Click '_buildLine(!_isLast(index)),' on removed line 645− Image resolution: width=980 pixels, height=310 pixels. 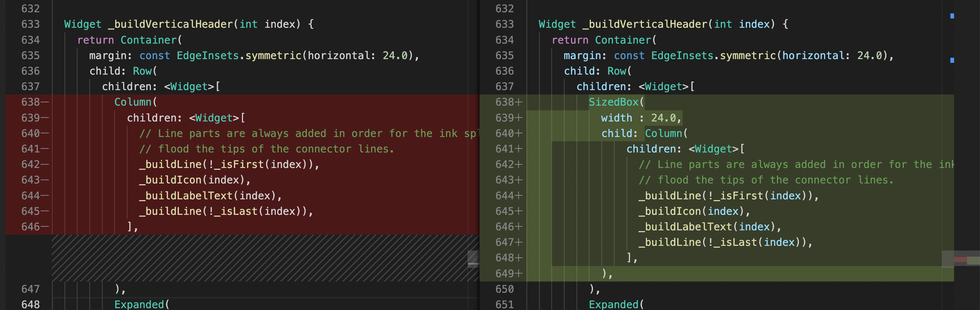226,211
